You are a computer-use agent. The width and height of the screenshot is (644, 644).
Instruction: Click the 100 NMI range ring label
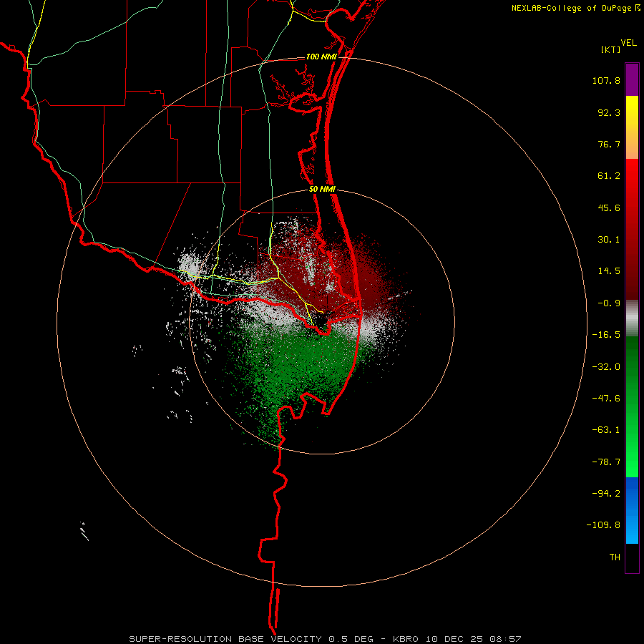[x=321, y=57]
